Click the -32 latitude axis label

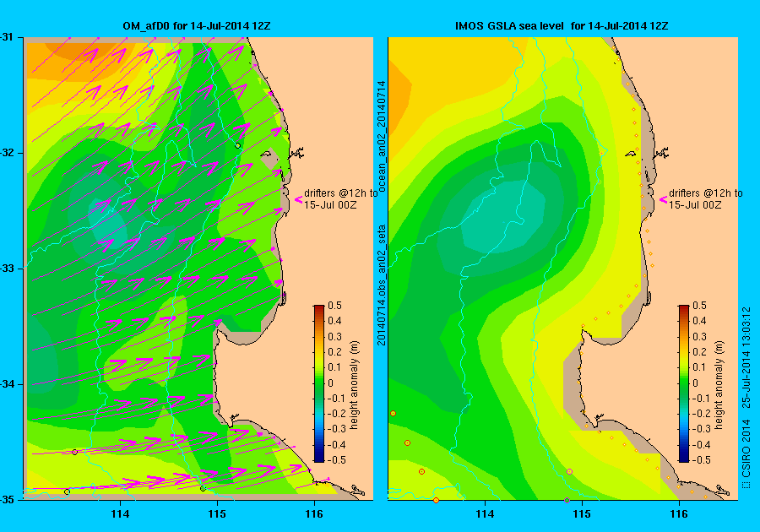pyautogui.click(x=6, y=153)
